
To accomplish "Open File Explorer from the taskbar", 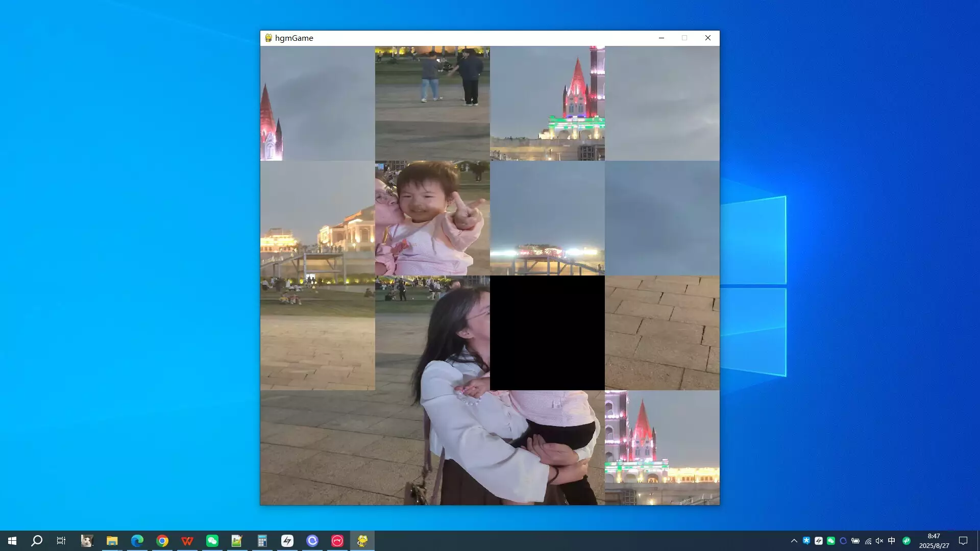I will point(112,540).
